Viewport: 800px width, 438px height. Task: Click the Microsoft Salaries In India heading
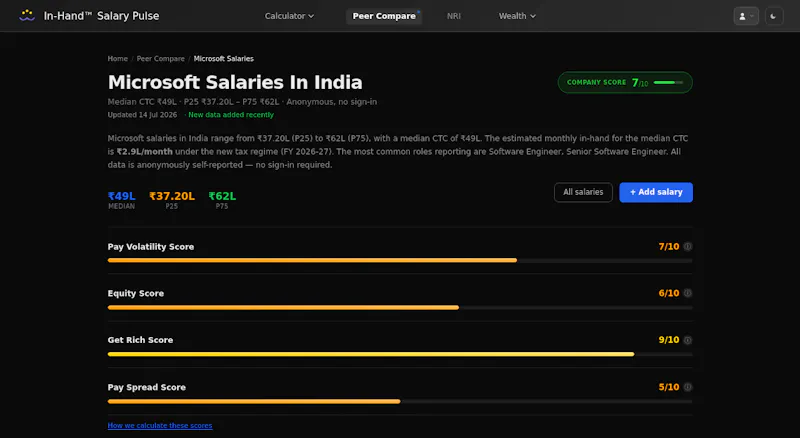click(235, 82)
